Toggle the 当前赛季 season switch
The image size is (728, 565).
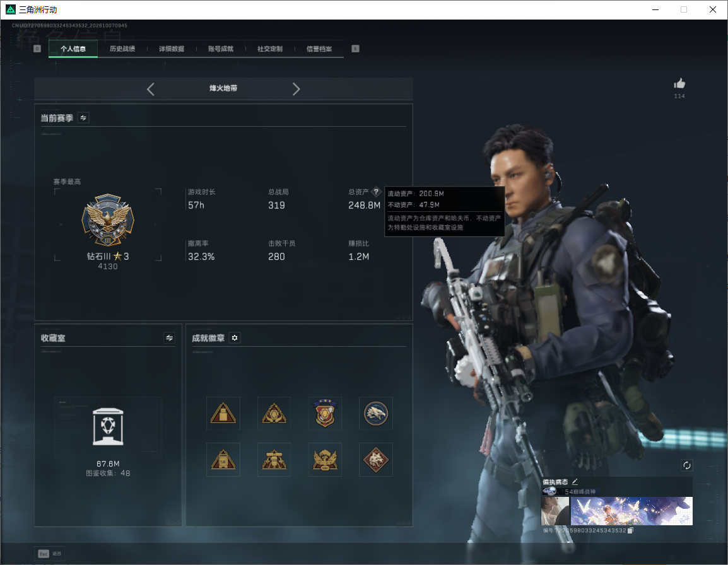(x=83, y=118)
